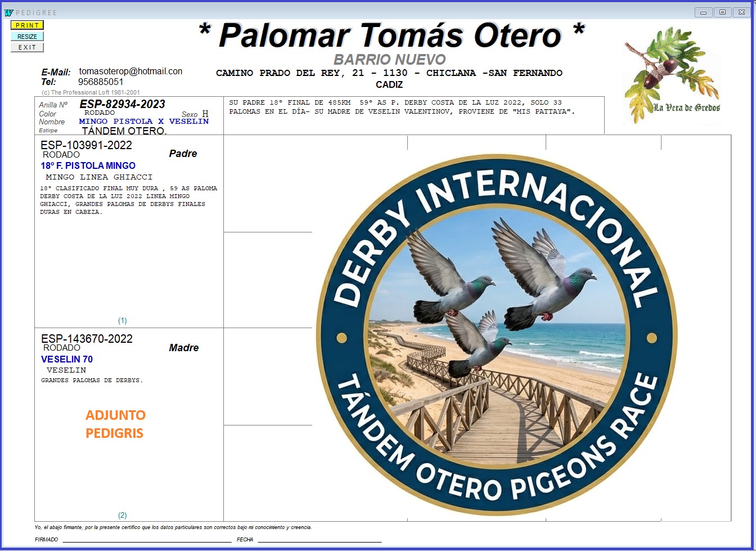Click the line text MINGO LINEA GHIACCI
The height and width of the screenshot is (551, 756).
(x=99, y=177)
